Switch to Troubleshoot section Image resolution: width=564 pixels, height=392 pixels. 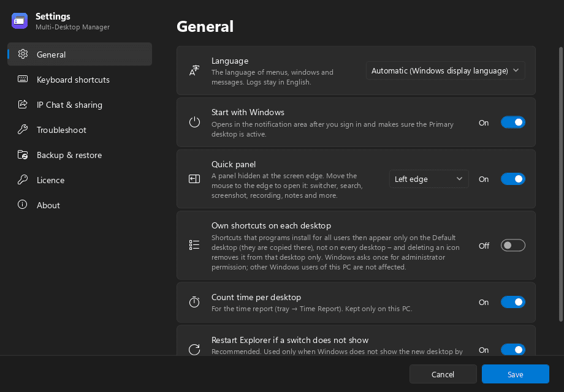coord(80,130)
